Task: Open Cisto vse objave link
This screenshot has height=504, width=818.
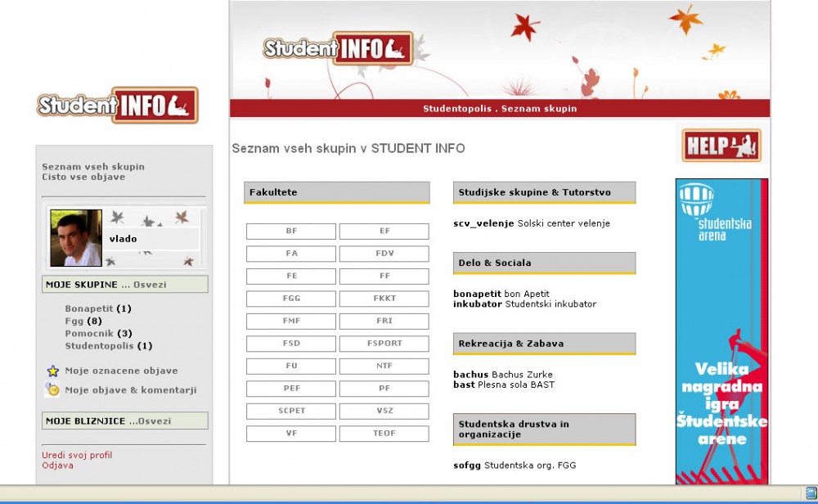Action: pos(83,177)
